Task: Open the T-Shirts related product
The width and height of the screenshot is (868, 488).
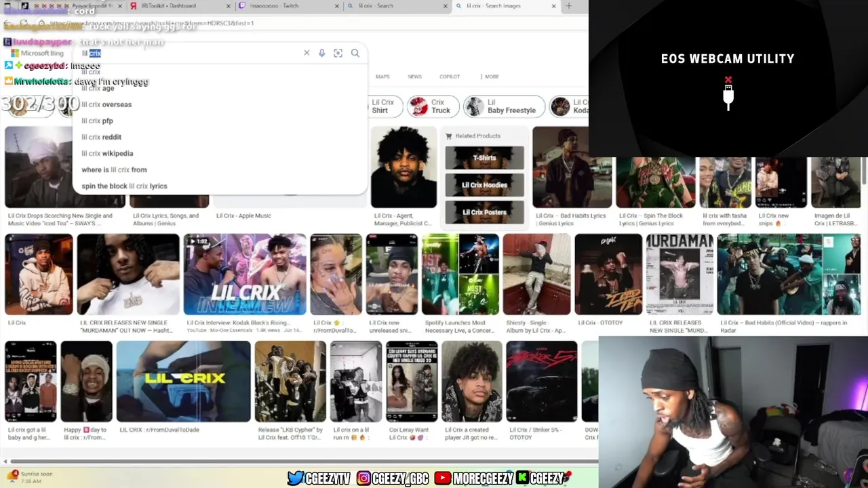Action: click(x=484, y=158)
